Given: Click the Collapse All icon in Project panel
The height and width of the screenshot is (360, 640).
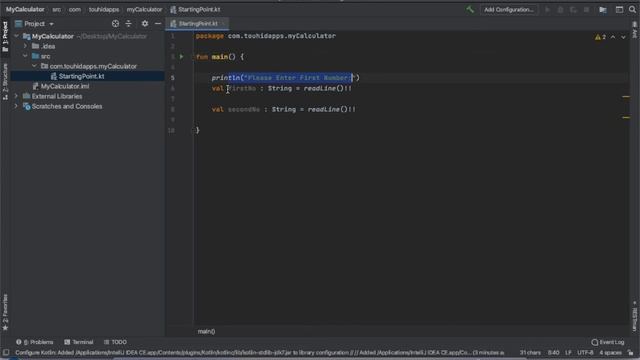Looking at the screenshot, I should 129,24.
